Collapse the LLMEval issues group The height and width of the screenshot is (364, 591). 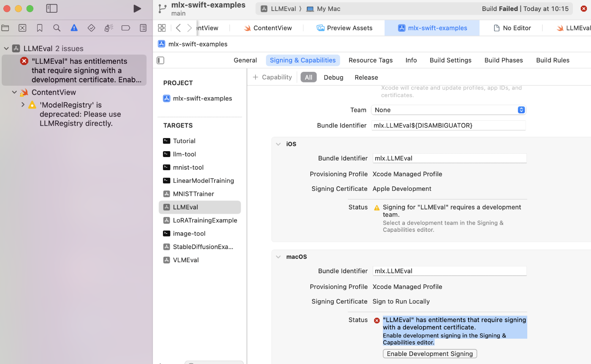6,49
